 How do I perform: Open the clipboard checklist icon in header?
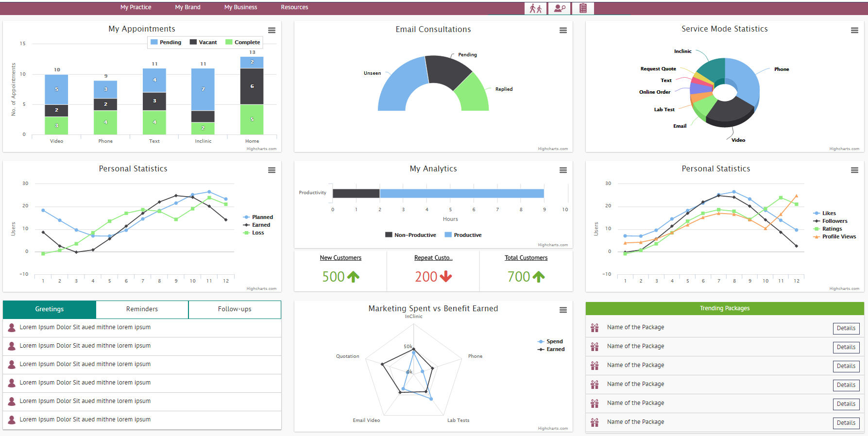pyautogui.click(x=583, y=8)
